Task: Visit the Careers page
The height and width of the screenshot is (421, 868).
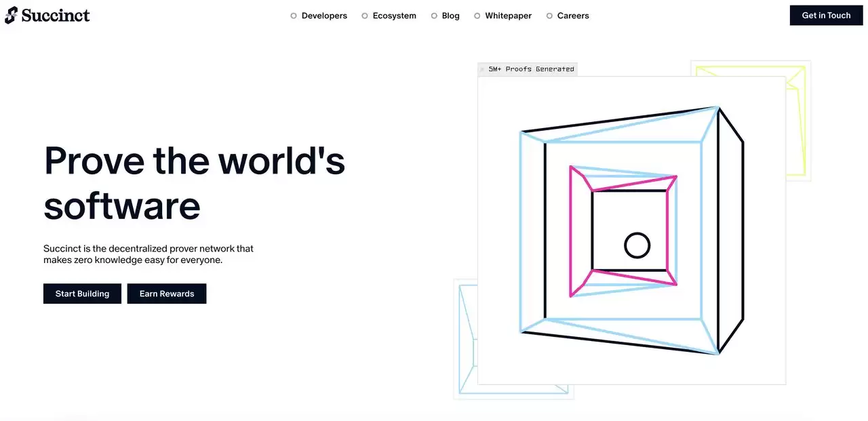Action: [x=573, y=16]
